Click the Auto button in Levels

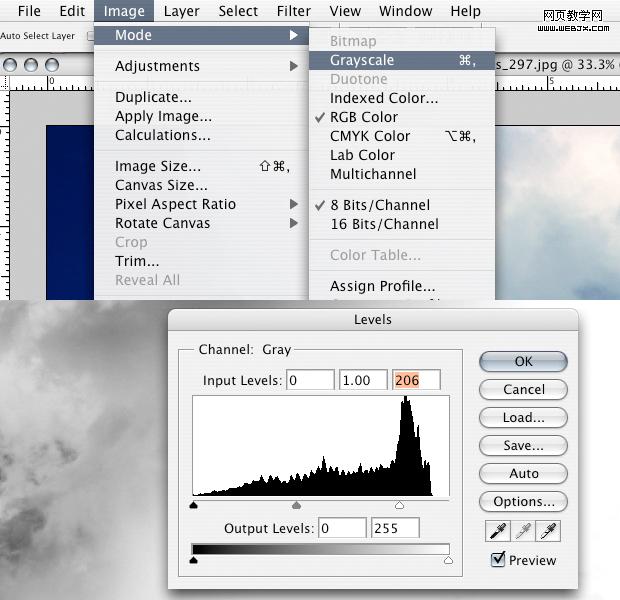click(523, 473)
